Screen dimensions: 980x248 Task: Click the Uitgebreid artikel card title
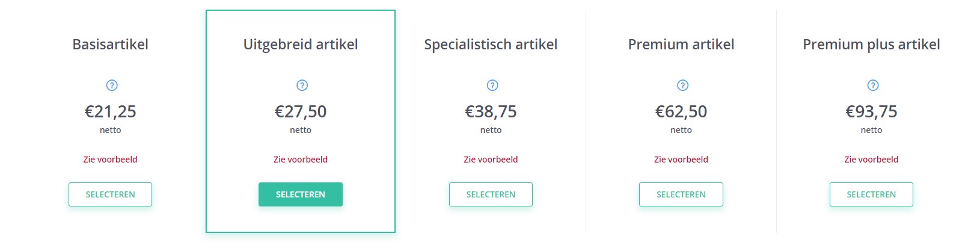(x=301, y=45)
